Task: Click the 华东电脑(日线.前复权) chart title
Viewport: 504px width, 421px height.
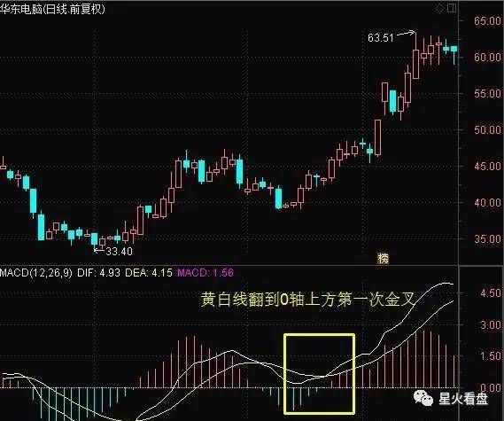Action: (x=53, y=9)
